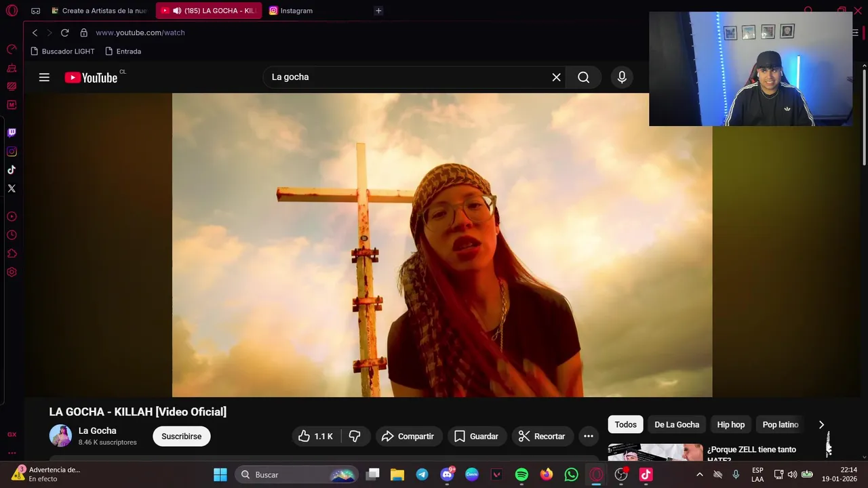
Task: Like the video with 1.1 K likes
Action: 316,436
